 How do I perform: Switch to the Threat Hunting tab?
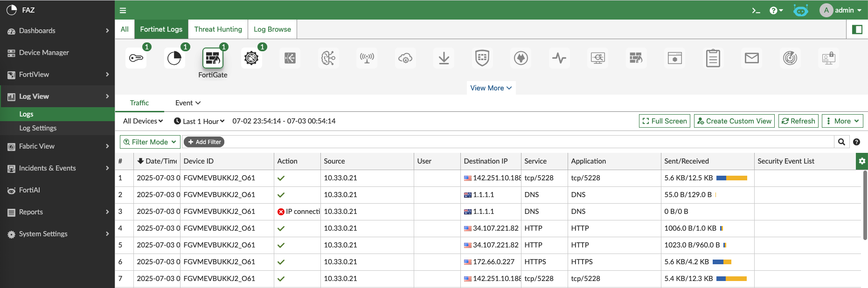pyautogui.click(x=218, y=29)
